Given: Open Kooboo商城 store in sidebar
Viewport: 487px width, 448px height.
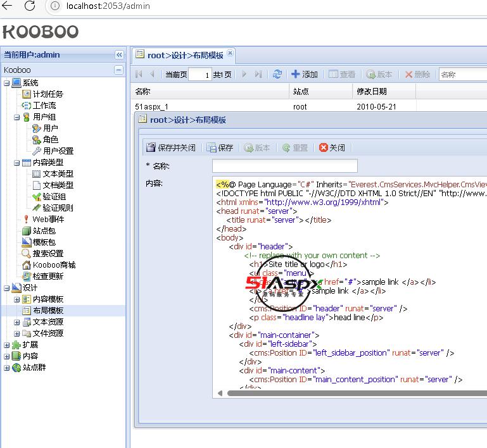Looking at the screenshot, I should click(53, 264).
